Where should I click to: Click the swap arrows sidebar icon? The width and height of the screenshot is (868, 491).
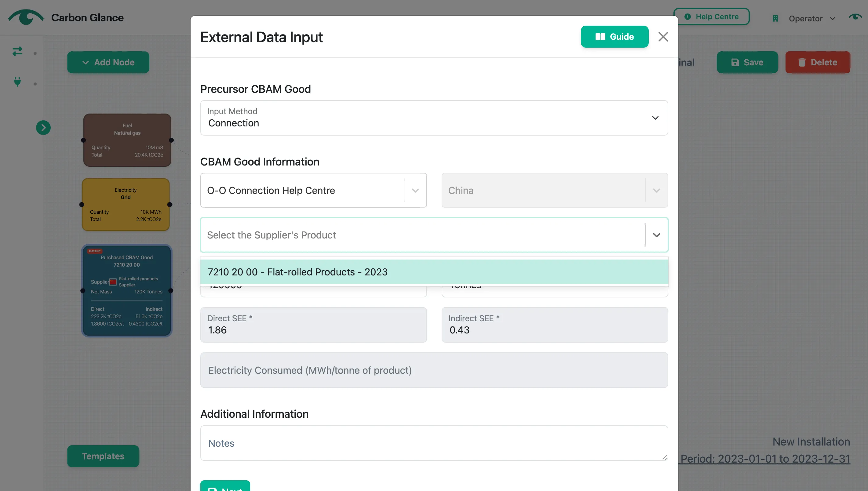17,51
